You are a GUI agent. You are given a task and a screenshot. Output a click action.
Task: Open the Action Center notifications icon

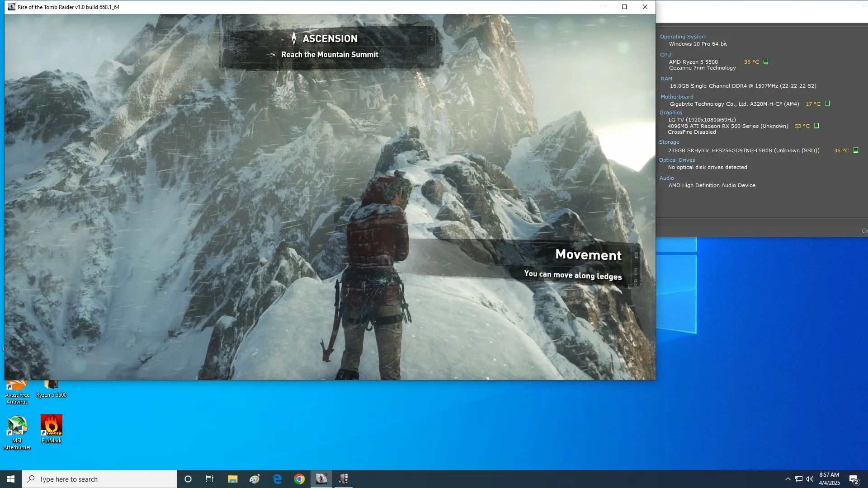coord(854,479)
